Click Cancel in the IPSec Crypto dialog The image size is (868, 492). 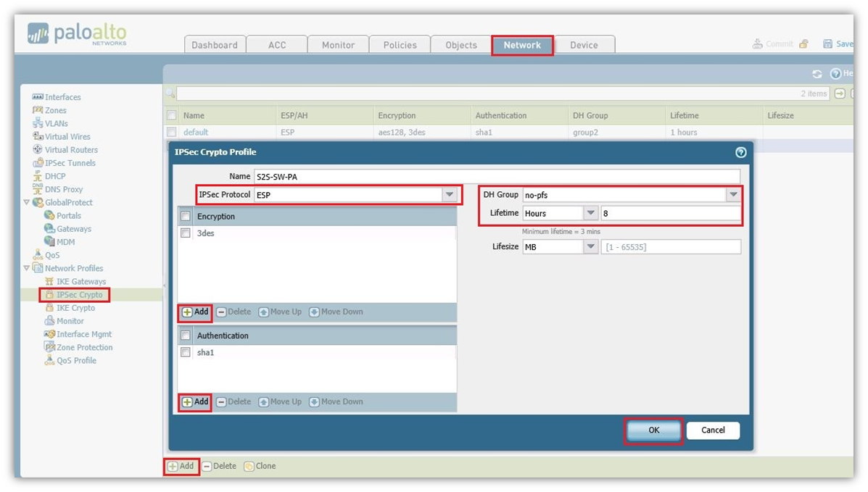[713, 430]
